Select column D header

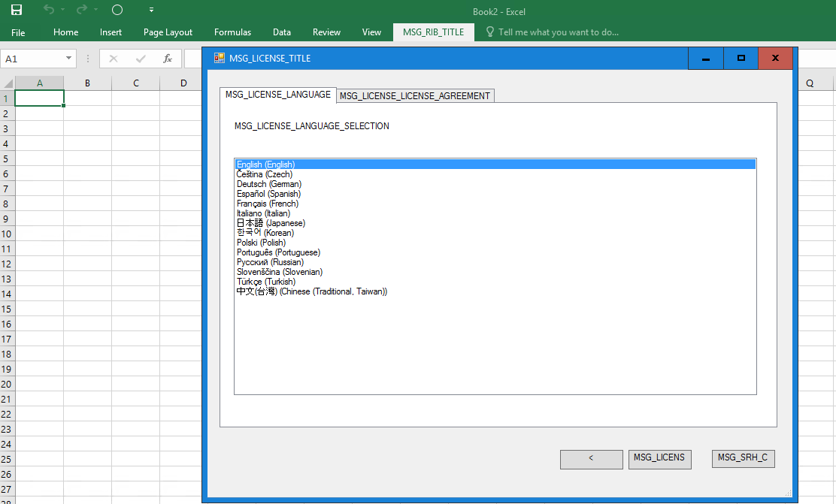(x=183, y=83)
